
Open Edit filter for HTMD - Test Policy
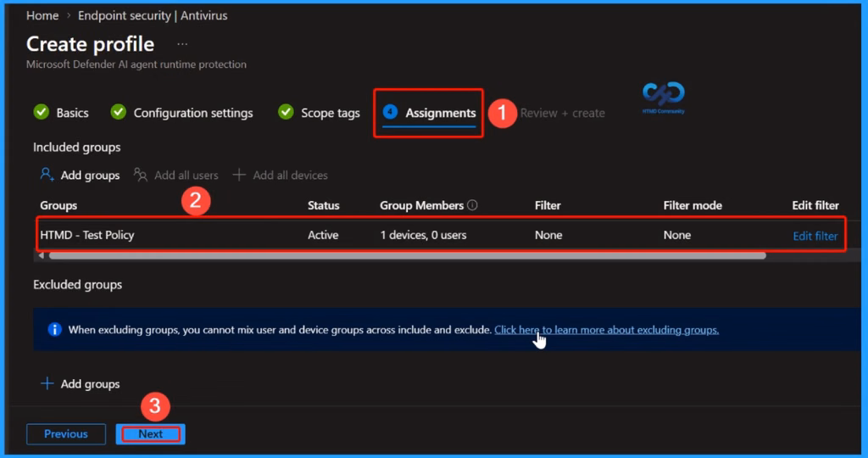[815, 236]
